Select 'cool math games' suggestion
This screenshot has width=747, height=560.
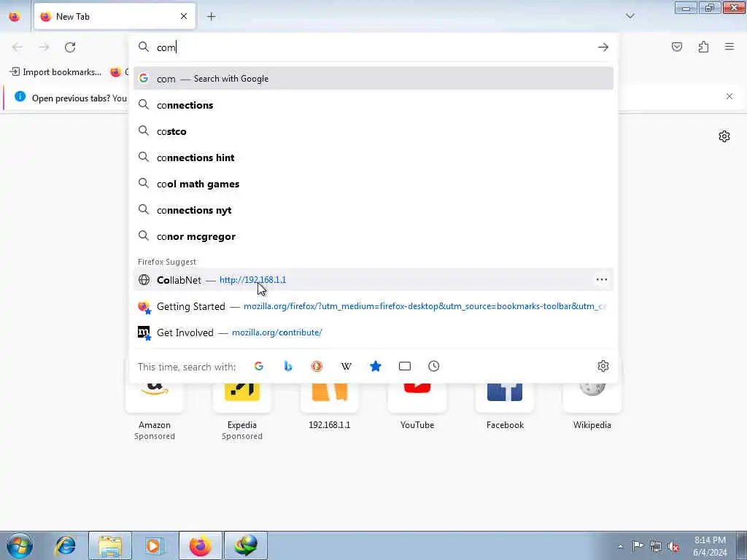coord(373,184)
